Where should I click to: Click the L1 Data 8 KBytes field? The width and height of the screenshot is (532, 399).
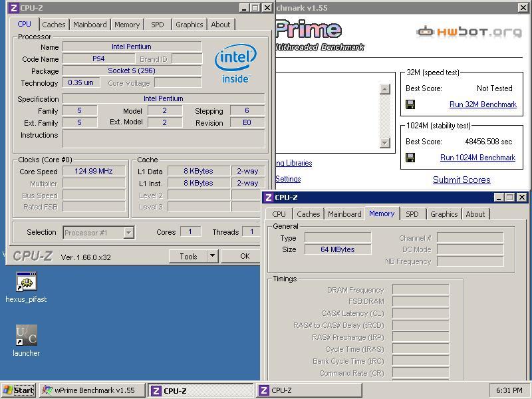[198, 171]
